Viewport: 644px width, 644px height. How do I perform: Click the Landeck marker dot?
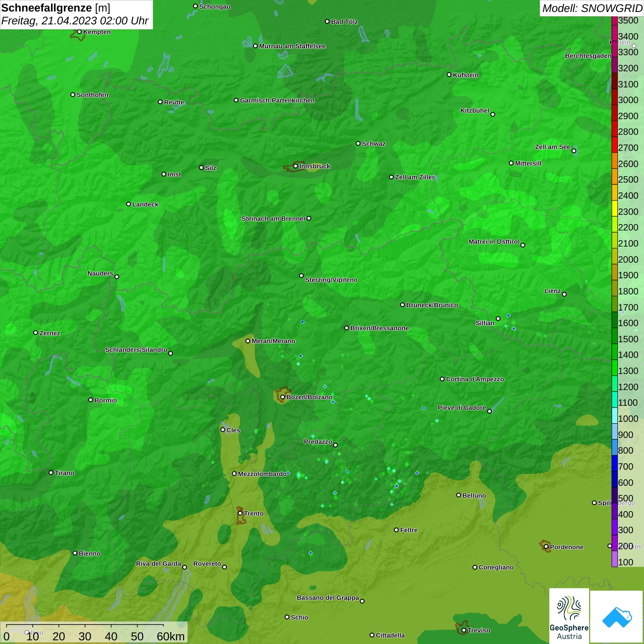[128, 204]
